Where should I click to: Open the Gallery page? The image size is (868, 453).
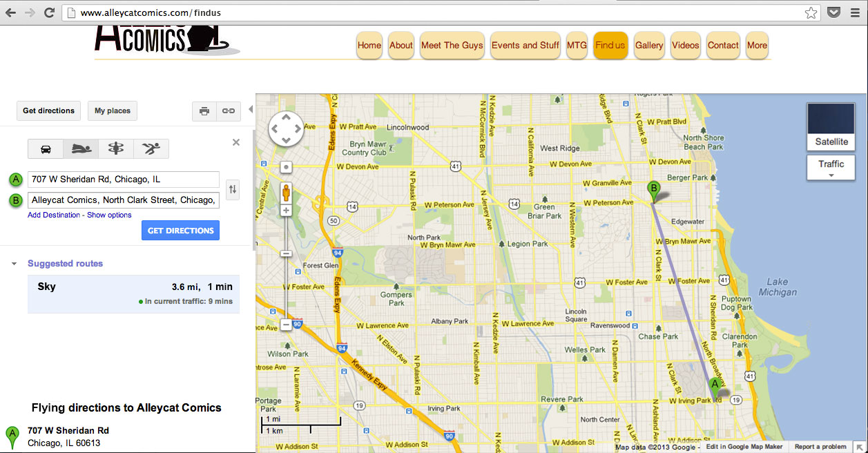(649, 46)
